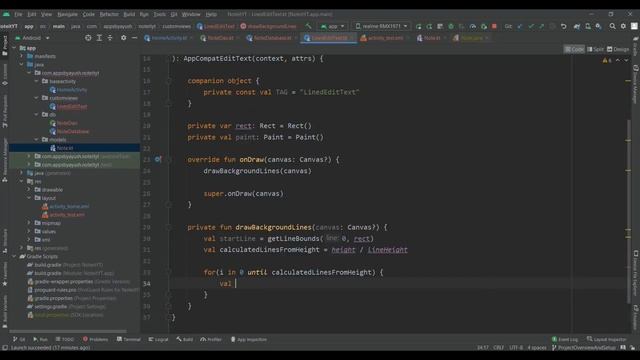The height and width of the screenshot is (360, 640).
Task: Open the AVD Manager icon
Action: pos(588,26)
